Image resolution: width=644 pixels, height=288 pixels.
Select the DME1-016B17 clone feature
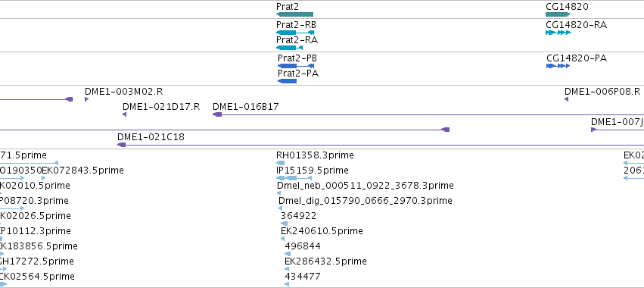tap(428, 114)
